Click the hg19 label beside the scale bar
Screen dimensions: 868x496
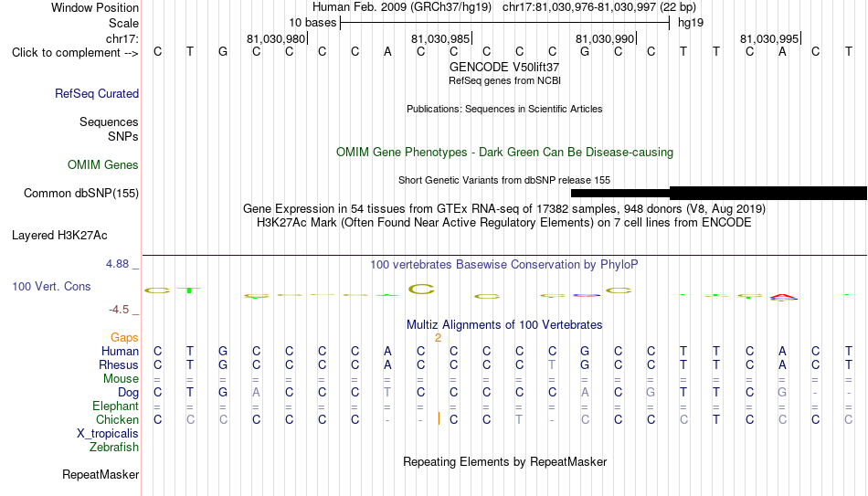[691, 23]
